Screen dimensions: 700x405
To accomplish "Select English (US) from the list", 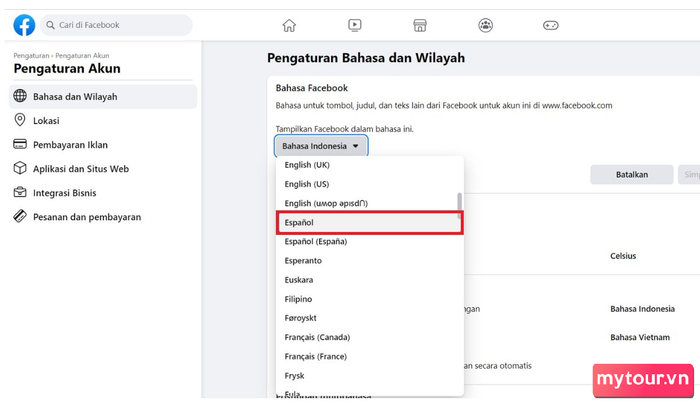I will tap(370, 184).
